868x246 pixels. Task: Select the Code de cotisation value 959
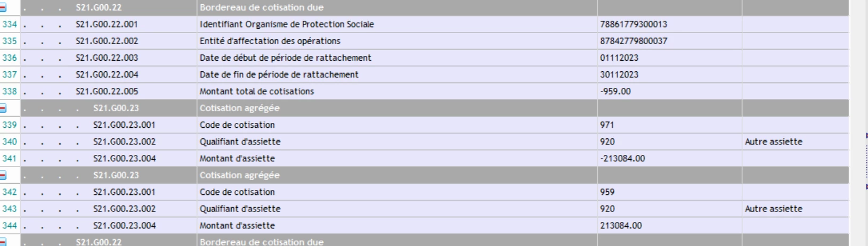pos(607,192)
